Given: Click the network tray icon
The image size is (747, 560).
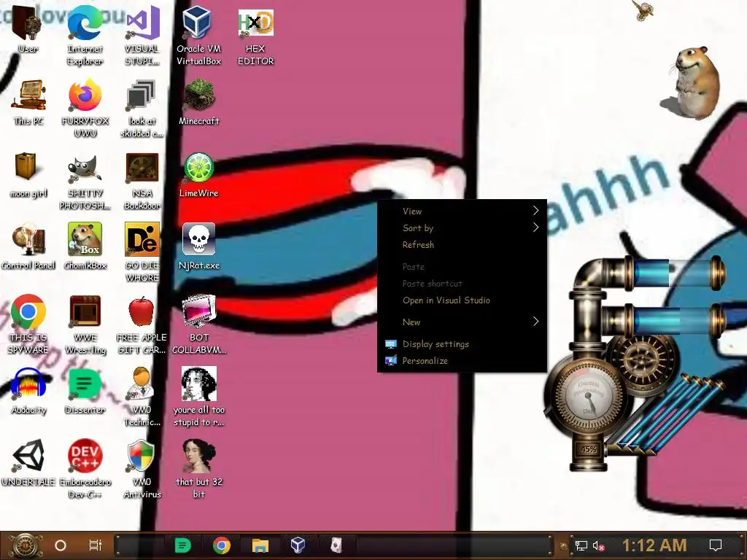Looking at the screenshot, I should pyautogui.click(x=581, y=545).
